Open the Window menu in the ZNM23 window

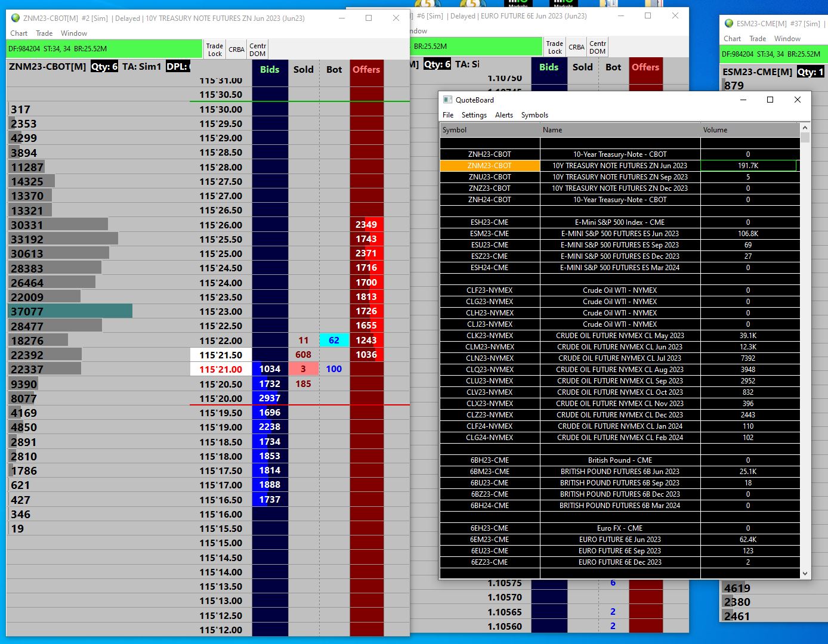(74, 33)
